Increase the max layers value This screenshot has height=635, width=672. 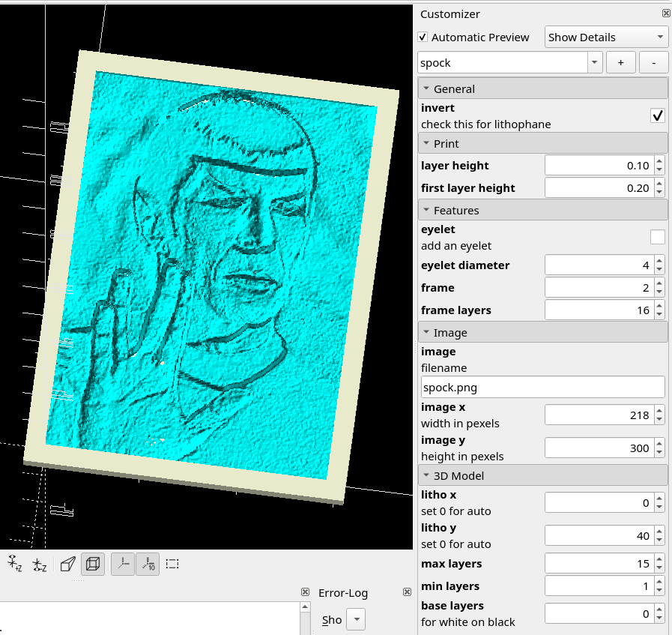(659, 559)
